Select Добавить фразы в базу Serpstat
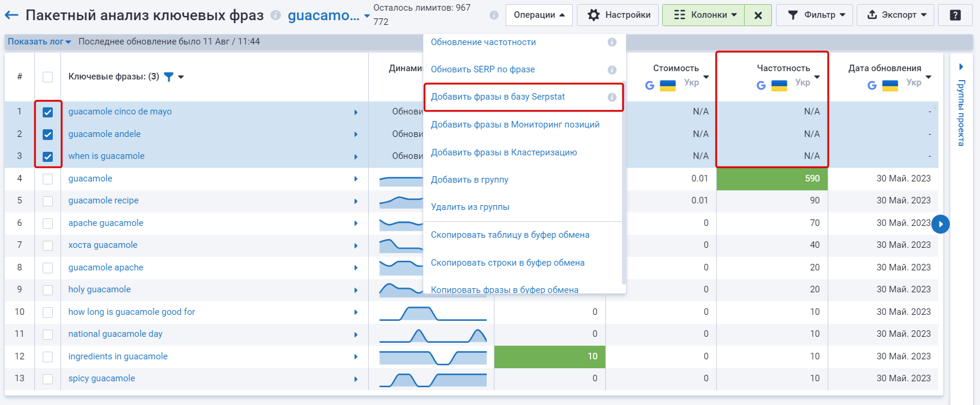Viewport: 980px width, 405px height. [x=498, y=97]
